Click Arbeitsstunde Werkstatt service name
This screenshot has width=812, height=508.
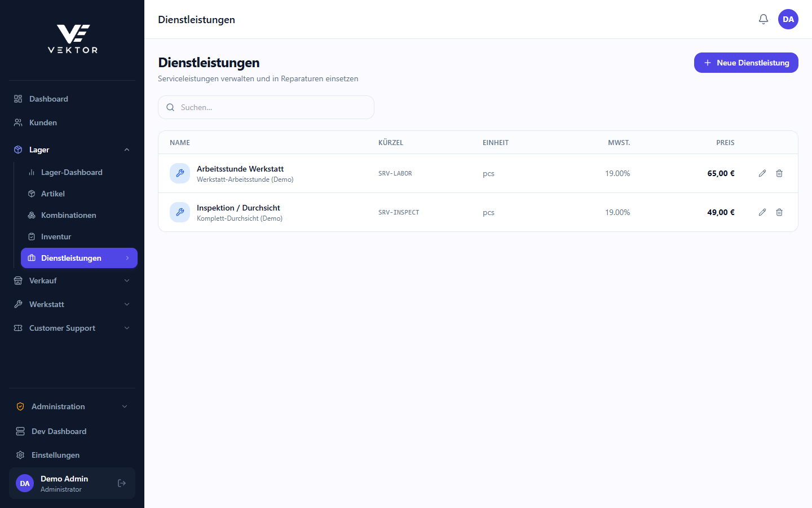(x=240, y=169)
